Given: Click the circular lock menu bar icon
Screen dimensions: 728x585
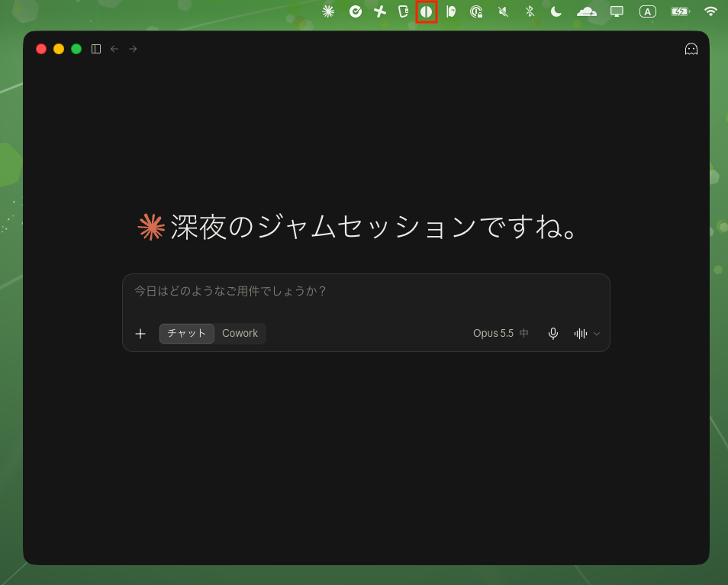Looking at the screenshot, I should 476,11.
